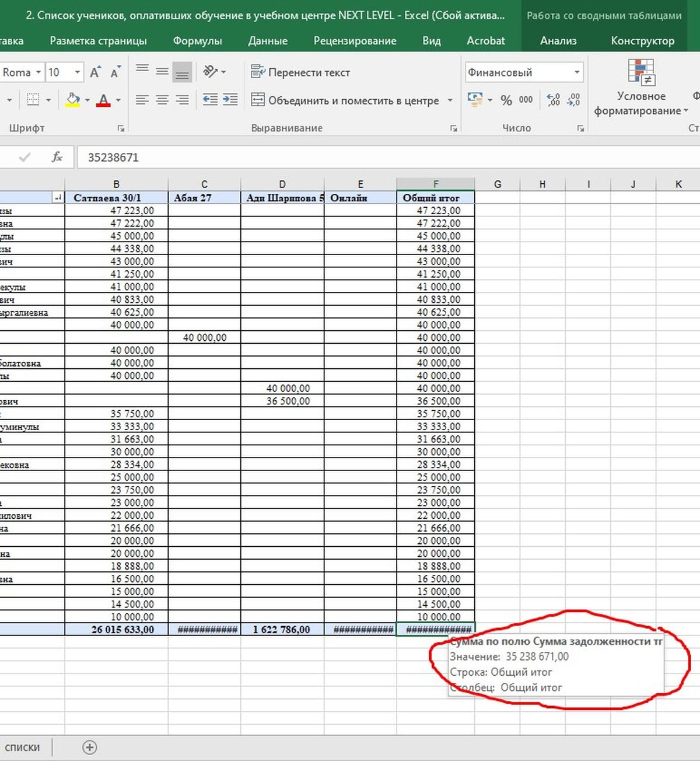
Task: Increase decimal places
Action: (554, 100)
